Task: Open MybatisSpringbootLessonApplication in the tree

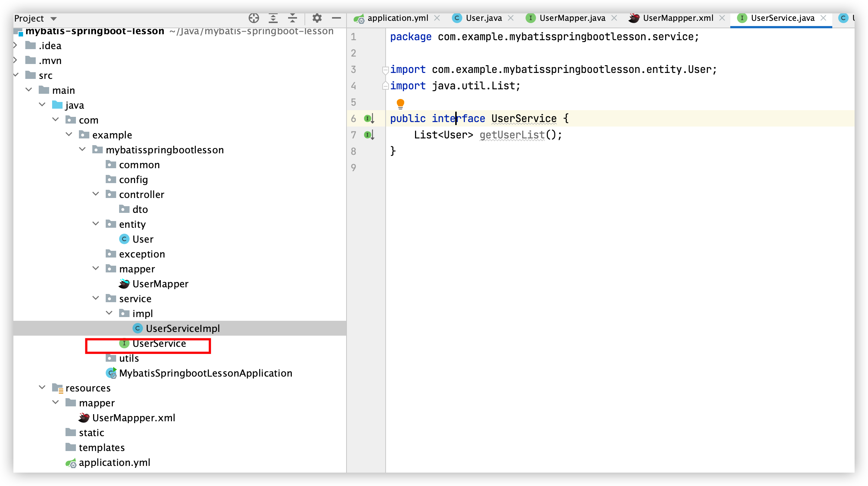Action: [x=205, y=373]
